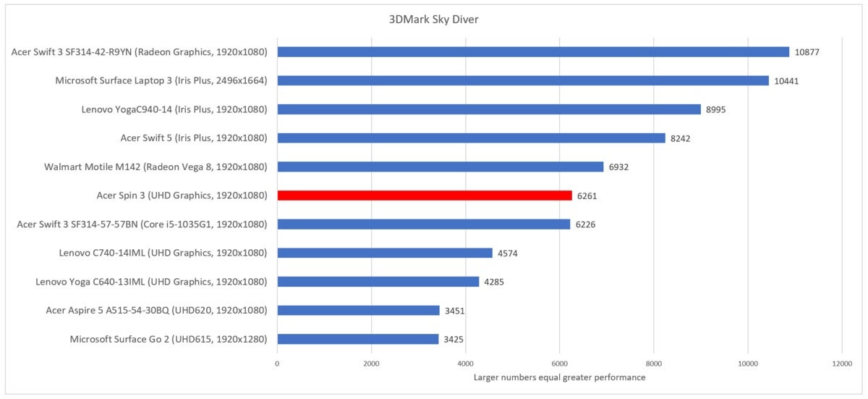Select the Acer Swift 3 SF314-57-57BN label

[x=142, y=224]
